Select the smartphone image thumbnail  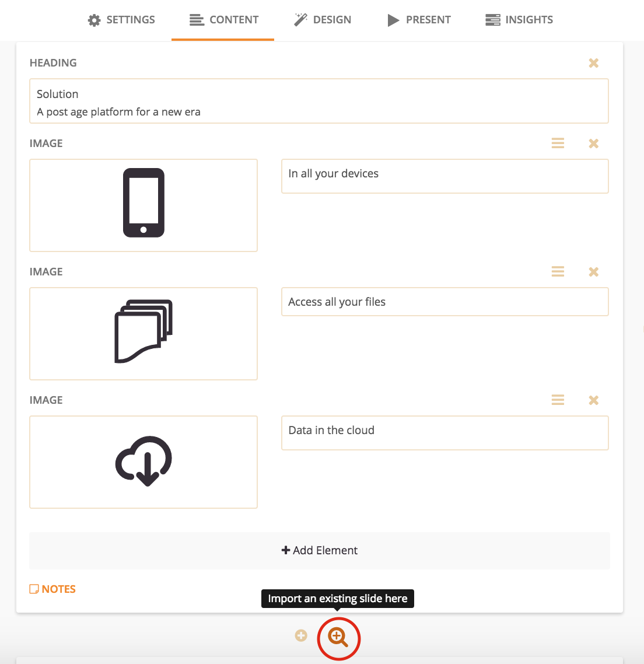(143, 205)
